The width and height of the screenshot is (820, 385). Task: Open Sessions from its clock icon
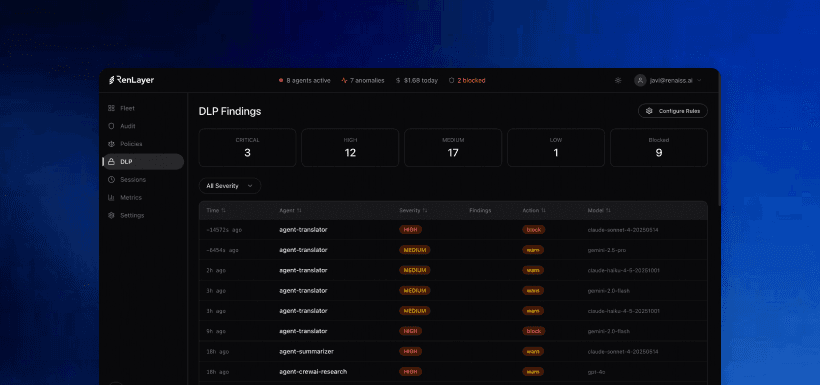click(111, 179)
